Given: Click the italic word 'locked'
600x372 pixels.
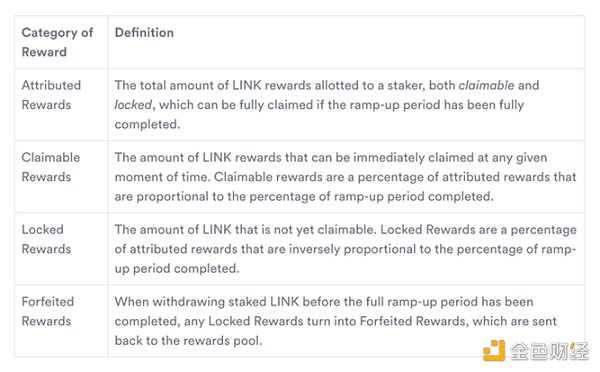Looking at the screenshot, I should tap(133, 104).
